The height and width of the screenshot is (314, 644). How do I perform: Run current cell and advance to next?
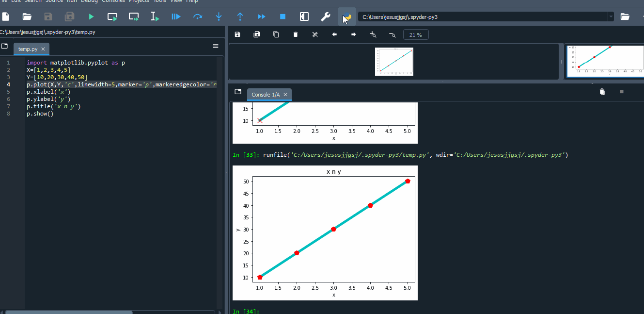pyautogui.click(x=134, y=17)
